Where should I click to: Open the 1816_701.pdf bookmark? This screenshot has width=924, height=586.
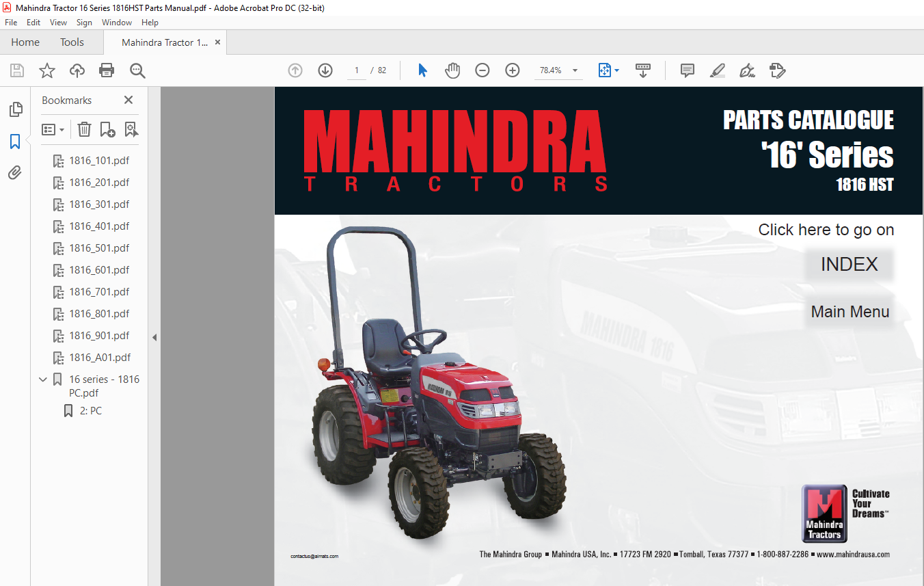(99, 292)
